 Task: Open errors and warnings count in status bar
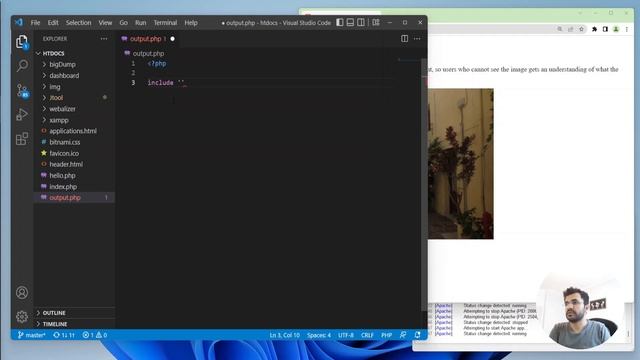pyautogui.click(x=95, y=335)
